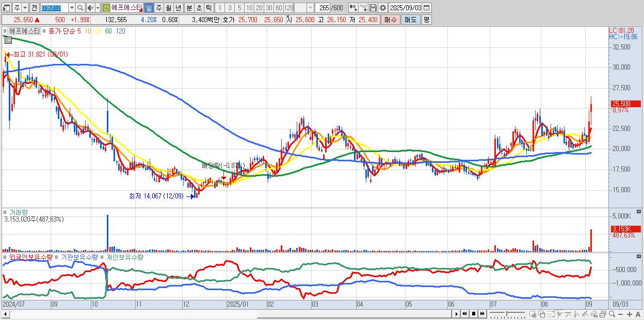Screen dimensions: 644x320
Task: Select the 분 minute chart period
Action: point(189,8)
